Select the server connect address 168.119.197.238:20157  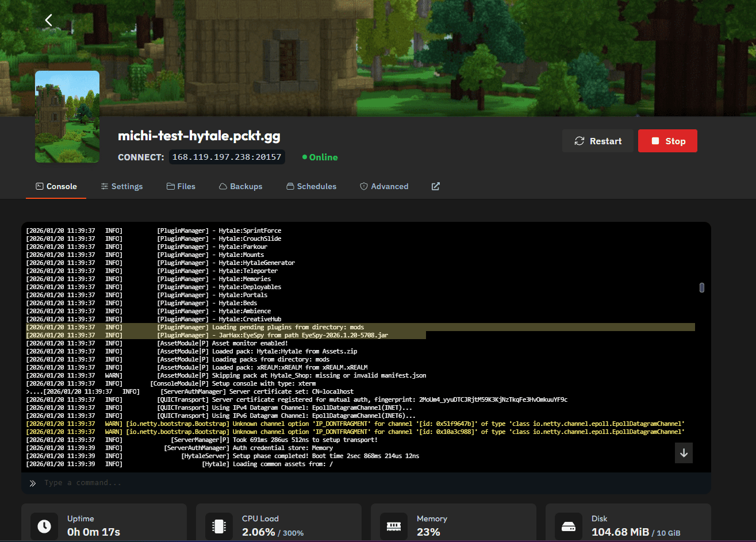click(x=227, y=156)
